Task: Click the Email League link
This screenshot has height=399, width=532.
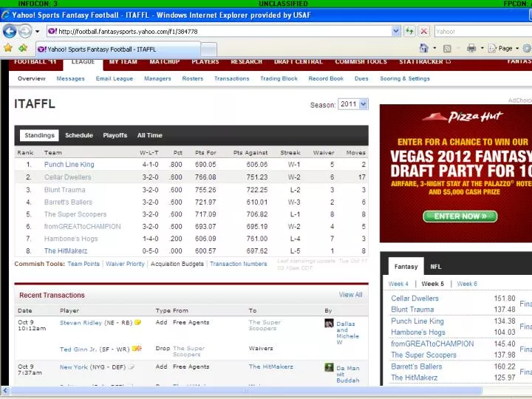Action: [115, 79]
